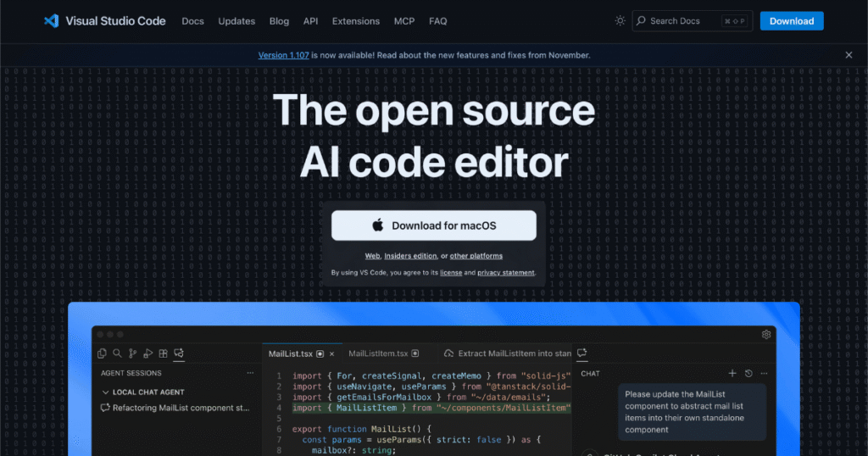Dismiss the version announcement banner
Image resolution: width=868 pixels, height=456 pixels.
tap(849, 55)
